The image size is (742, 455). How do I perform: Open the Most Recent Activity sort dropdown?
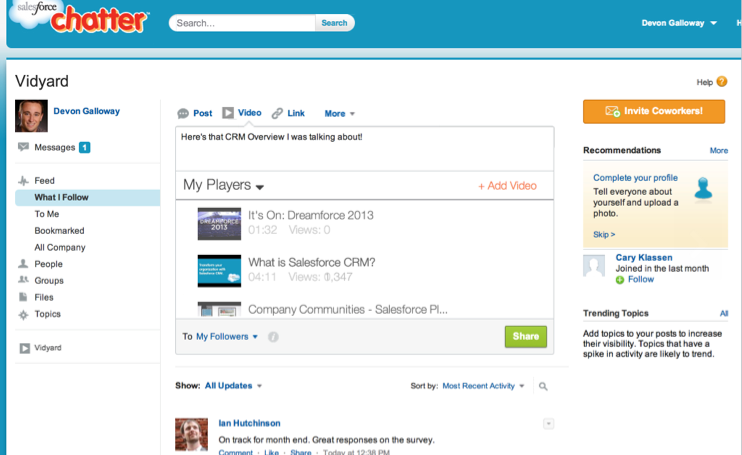[x=483, y=386]
